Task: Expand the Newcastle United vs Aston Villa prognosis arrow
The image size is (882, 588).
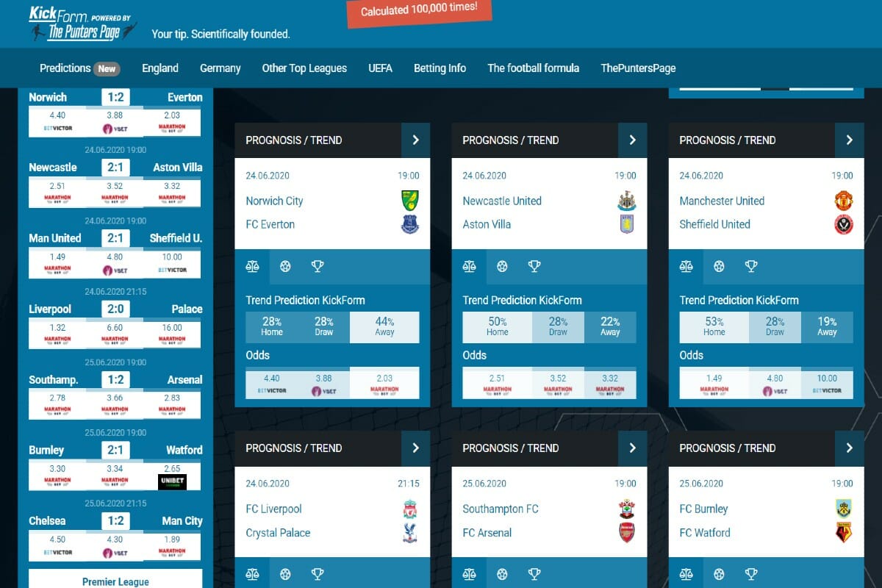Action: 632,140
